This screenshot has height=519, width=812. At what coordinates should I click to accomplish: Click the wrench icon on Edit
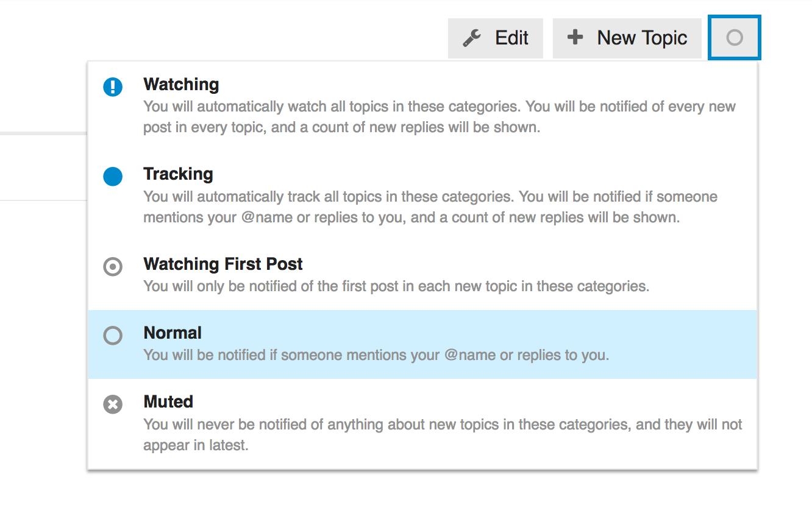point(472,38)
